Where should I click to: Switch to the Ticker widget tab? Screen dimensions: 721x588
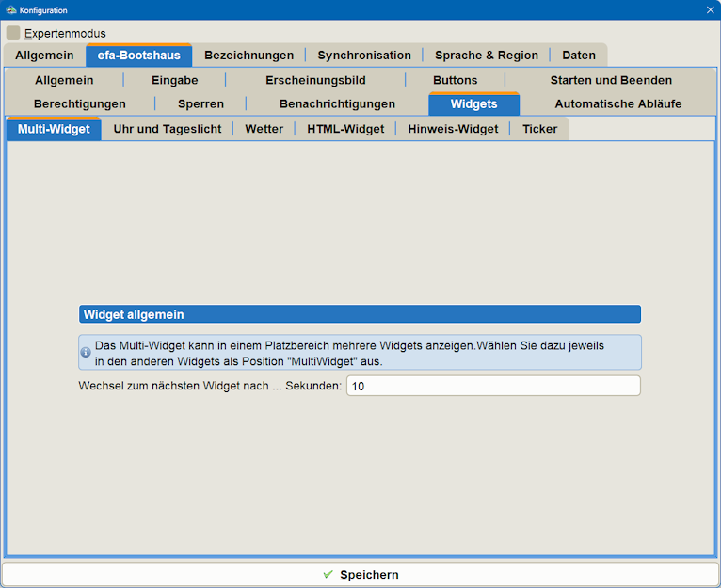coord(539,129)
